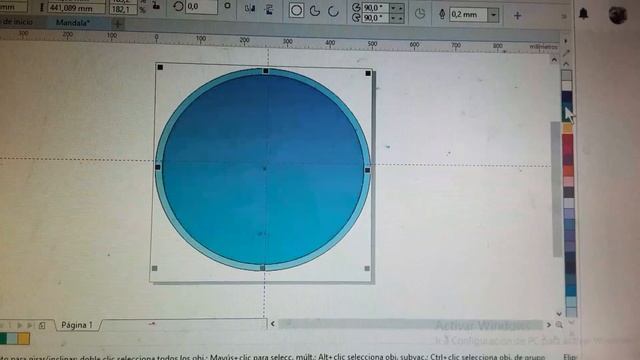The height and width of the screenshot is (360, 640).
Task: Pick the pink palette swatch
Action: click(x=569, y=181)
